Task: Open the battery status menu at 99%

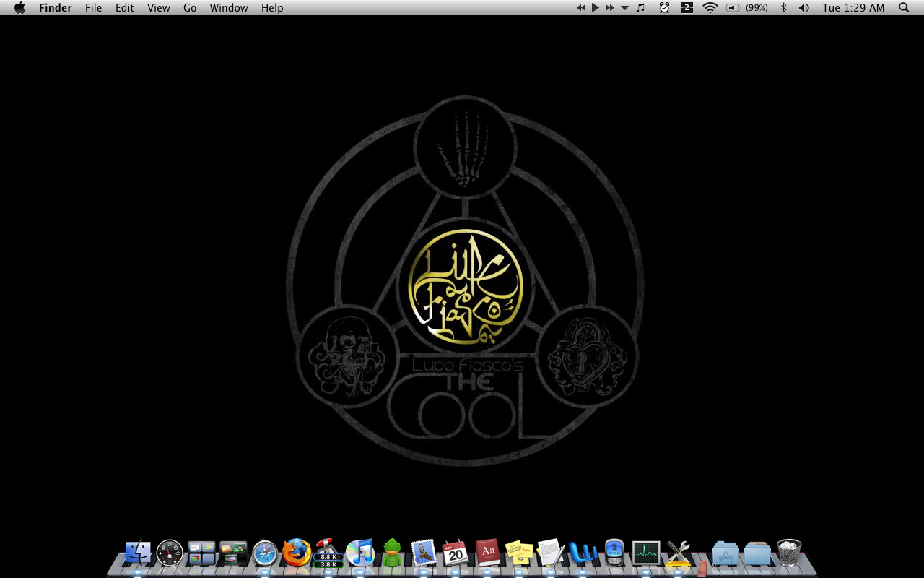Action: (747, 8)
